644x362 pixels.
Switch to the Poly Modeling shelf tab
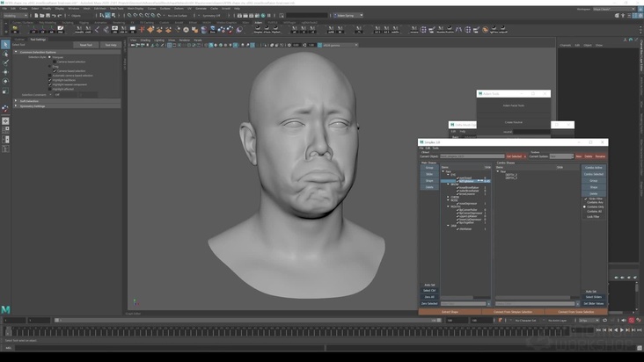tap(48, 23)
